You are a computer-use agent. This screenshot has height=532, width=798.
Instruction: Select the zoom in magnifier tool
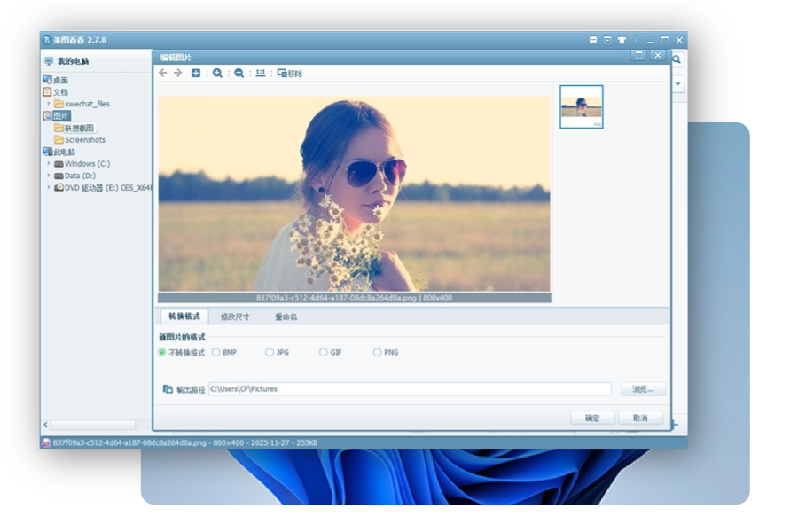[x=217, y=73]
